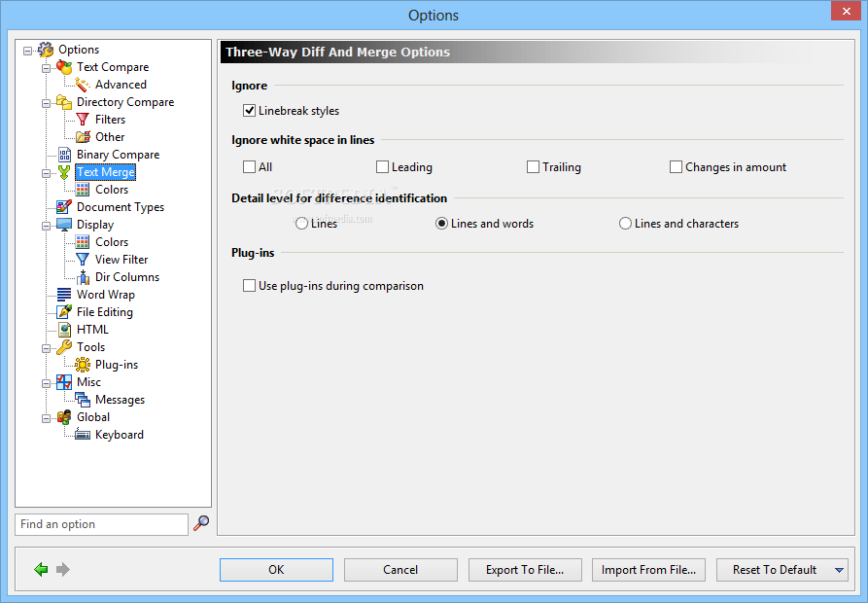The image size is (868, 603).
Task: Click the Word Wrap lines icon
Action: [64, 295]
